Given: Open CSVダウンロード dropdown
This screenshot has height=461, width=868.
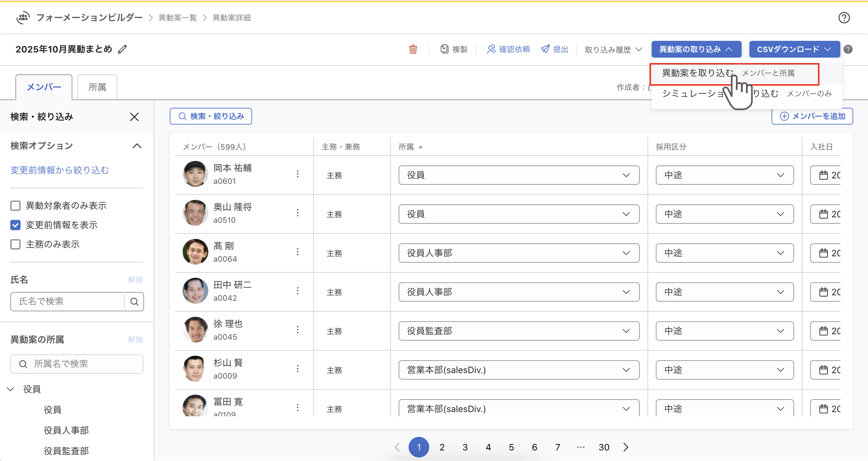Looking at the screenshot, I should click(794, 49).
